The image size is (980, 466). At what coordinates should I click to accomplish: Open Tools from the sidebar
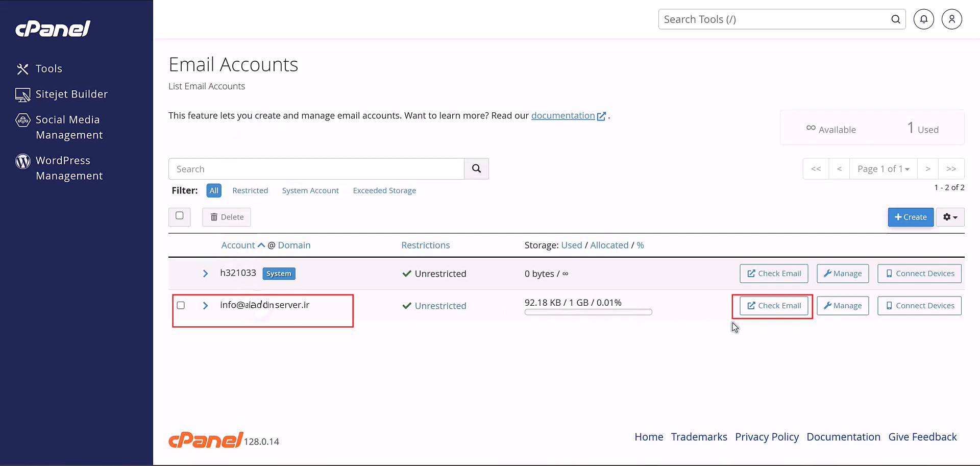tap(49, 68)
